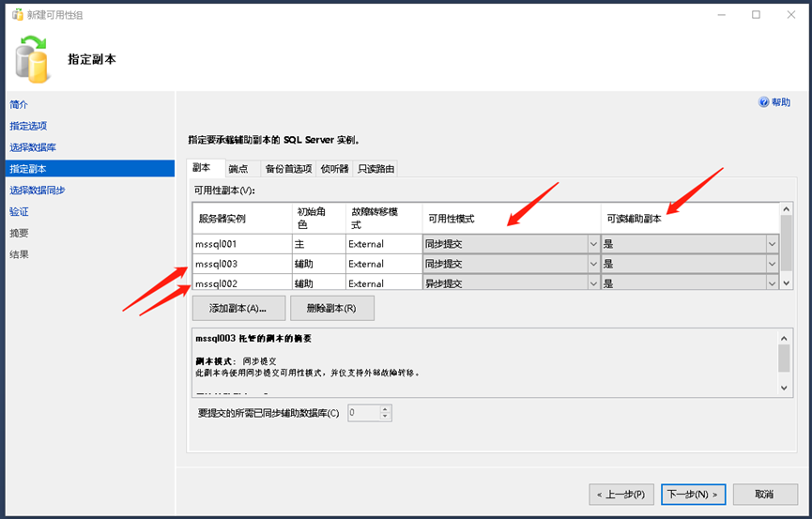The width and height of the screenshot is (812, 519).
Task: Increase required synchronized secondaries spinner value
Action: tap(385, 409)
